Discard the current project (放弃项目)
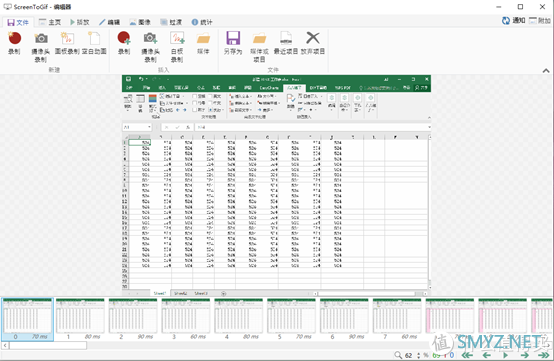The width and height of the screenshot is (554, 361). tap(313, 43)
